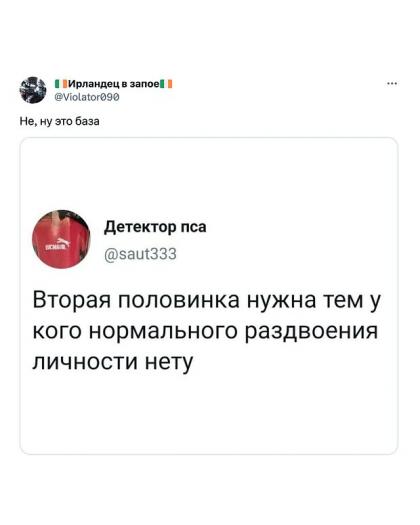Open the three-dot more options menu
This screenshot has width=420, height=525.
pyautogui.click(x=392, y=83)
